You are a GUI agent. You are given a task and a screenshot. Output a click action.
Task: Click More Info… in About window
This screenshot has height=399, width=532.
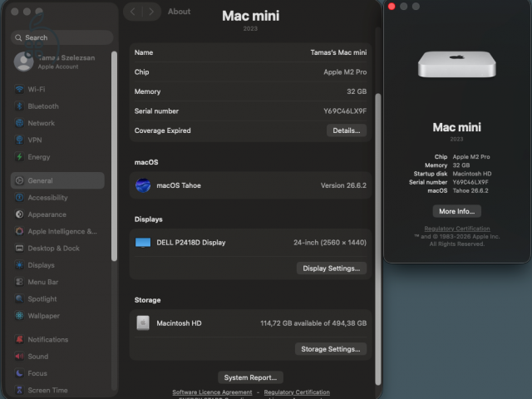456,211
